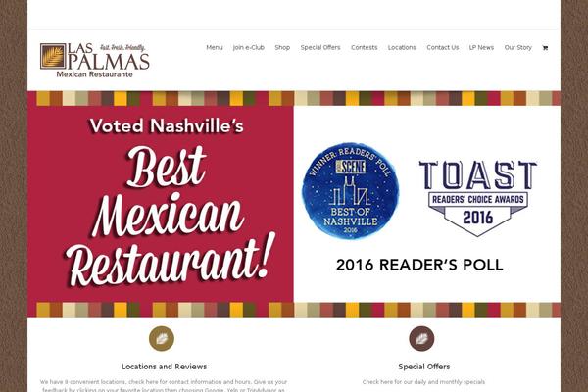Image resolution: width=588 pixels, height=392 pixels.
Task: Open the shopping cart icon
Action: click(x=545, y=48)
